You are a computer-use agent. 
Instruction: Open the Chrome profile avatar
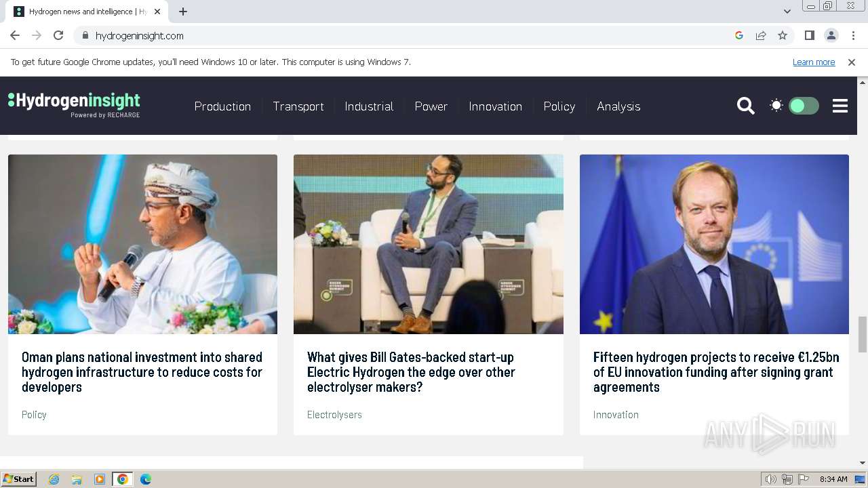click(831, 35)
